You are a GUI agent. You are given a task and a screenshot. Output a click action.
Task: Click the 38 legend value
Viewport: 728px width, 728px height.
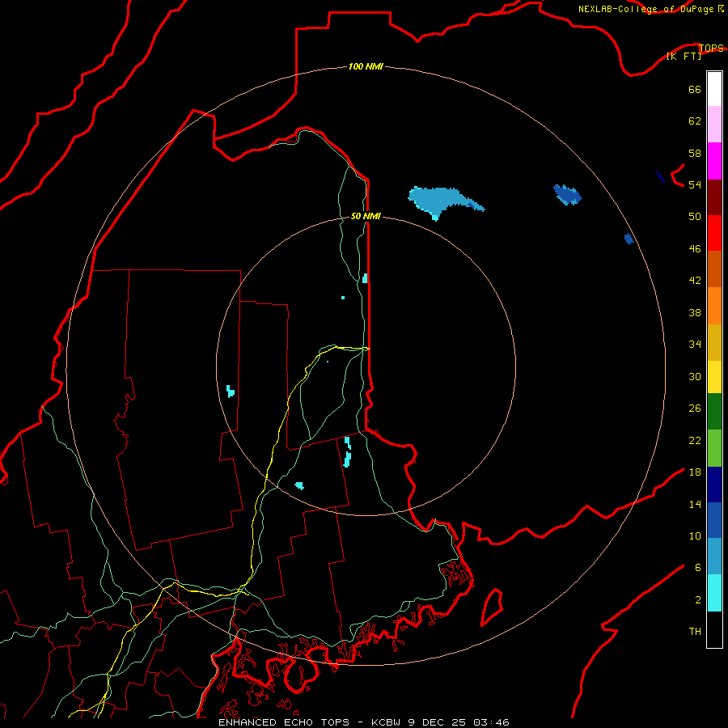point(695,313)
